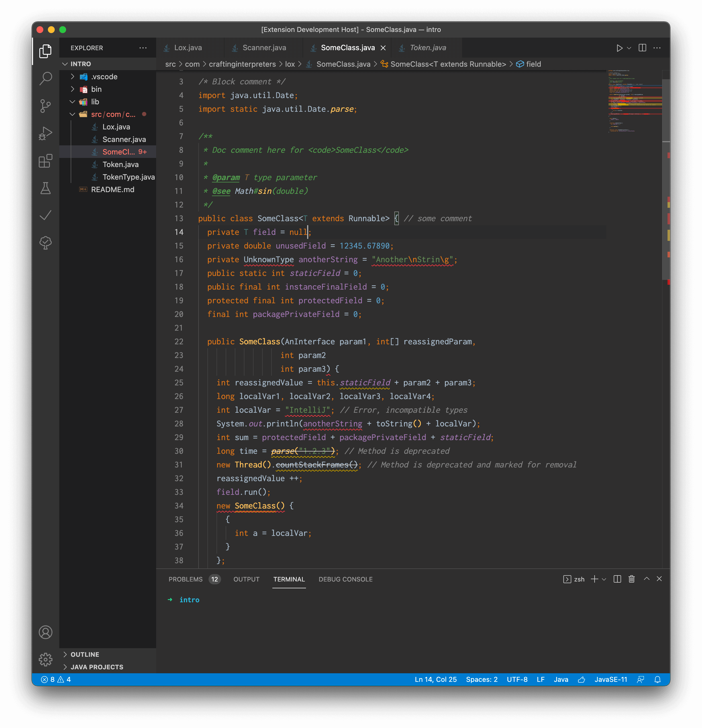Open the run button dropdown arrow

click(x=629, y=48)
